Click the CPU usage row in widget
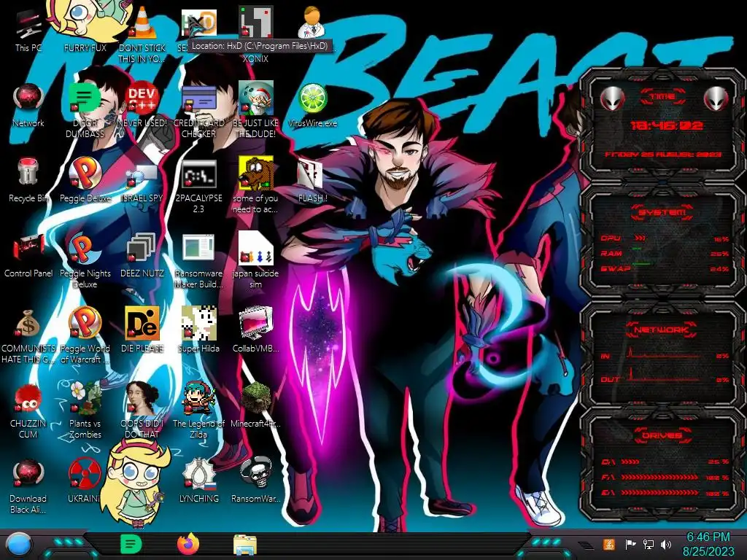 click(x=665, y=238)
